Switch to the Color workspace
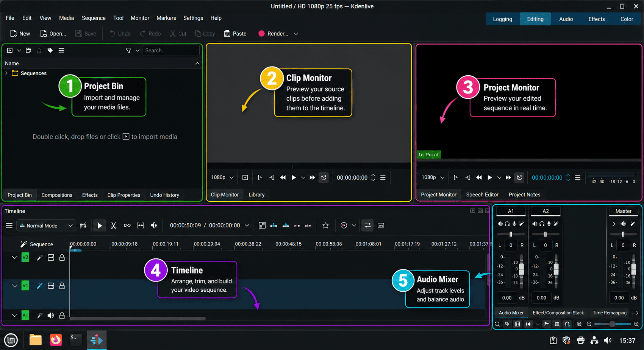Screen dimensions: 644x350 click(627, 19)
